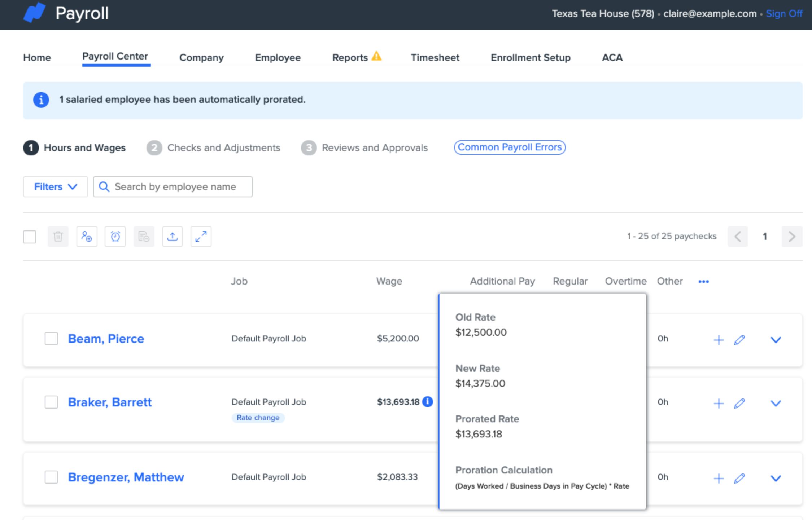Click the upload toolbar icon
Viewport: 812px width, 520px height.
(x=173, y=237)
